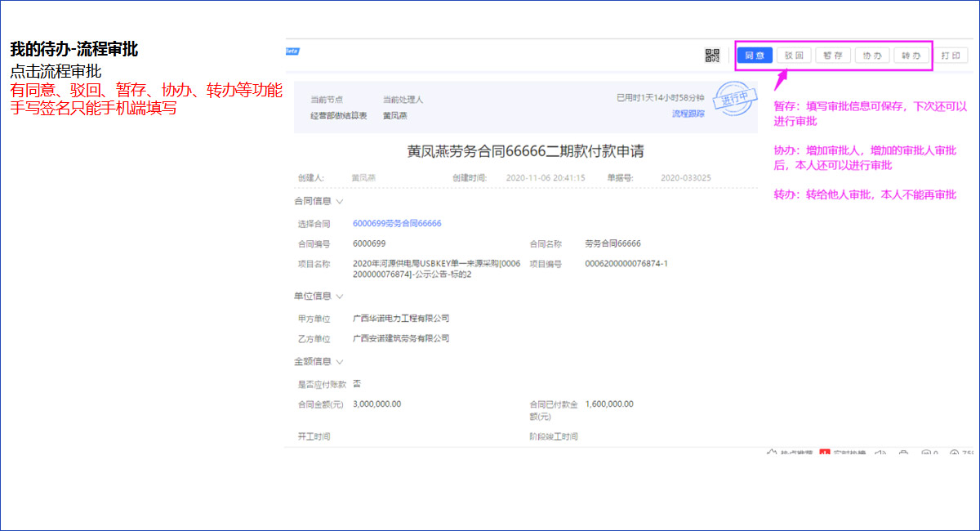Click the 同意 approve button

[x=755, y=56]
